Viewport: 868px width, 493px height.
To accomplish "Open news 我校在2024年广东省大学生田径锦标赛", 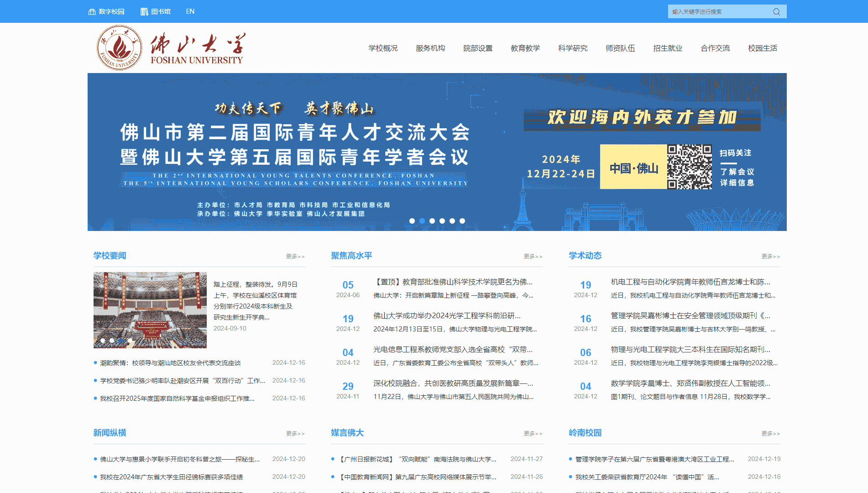I will pyautogui.click(x=172, y=477).
